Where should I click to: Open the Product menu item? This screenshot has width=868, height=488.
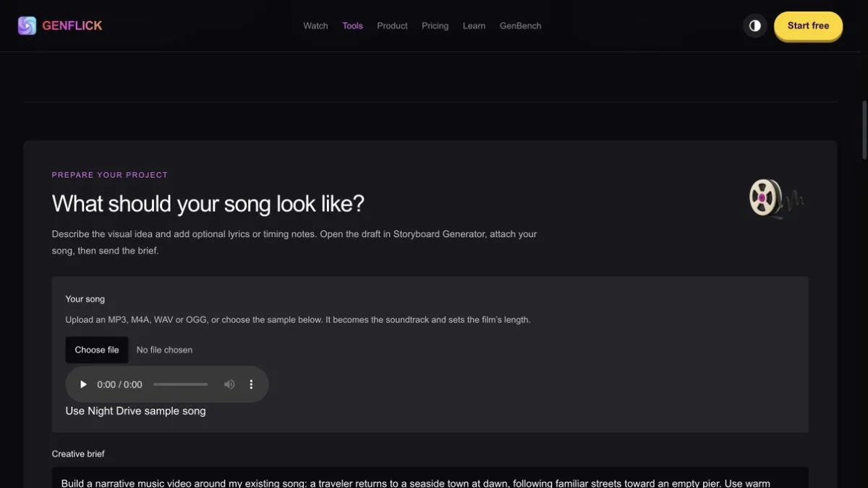click(x=392, y=26)
